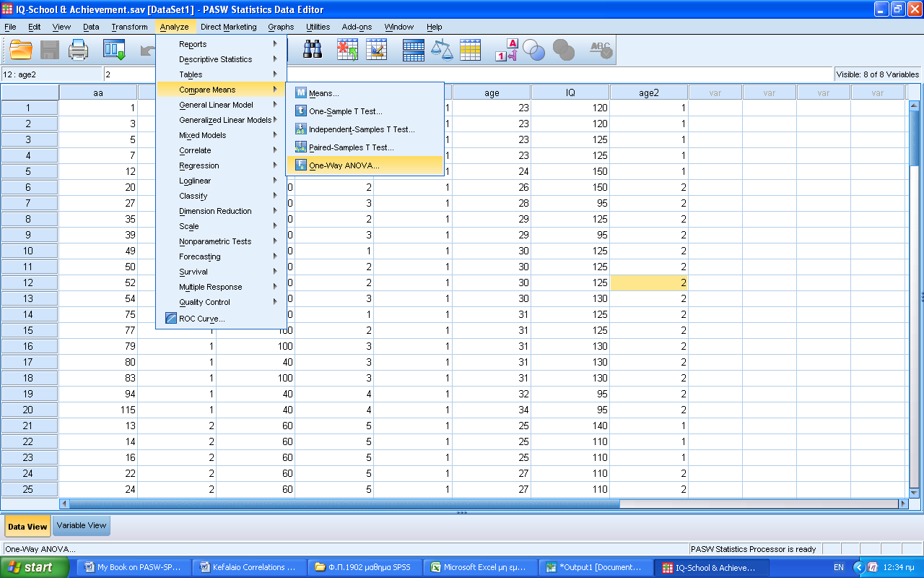
Task: Expand the Regression submenu
Action: click(222, 165)
